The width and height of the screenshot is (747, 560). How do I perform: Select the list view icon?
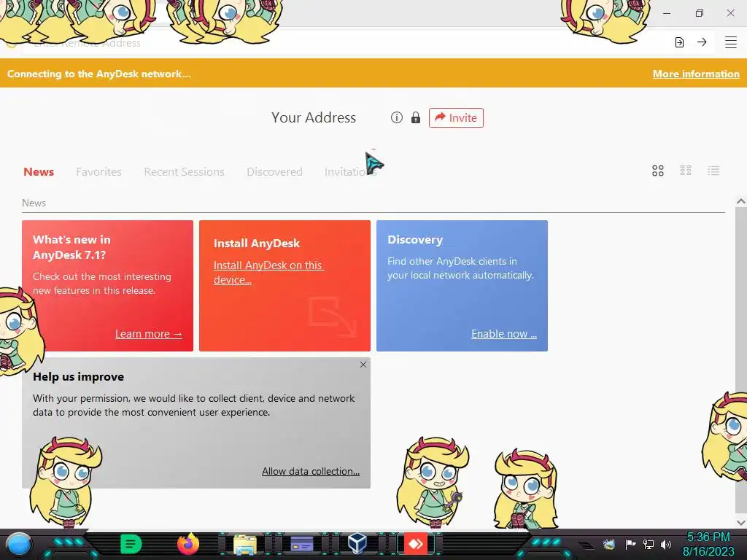click(713, 171)
